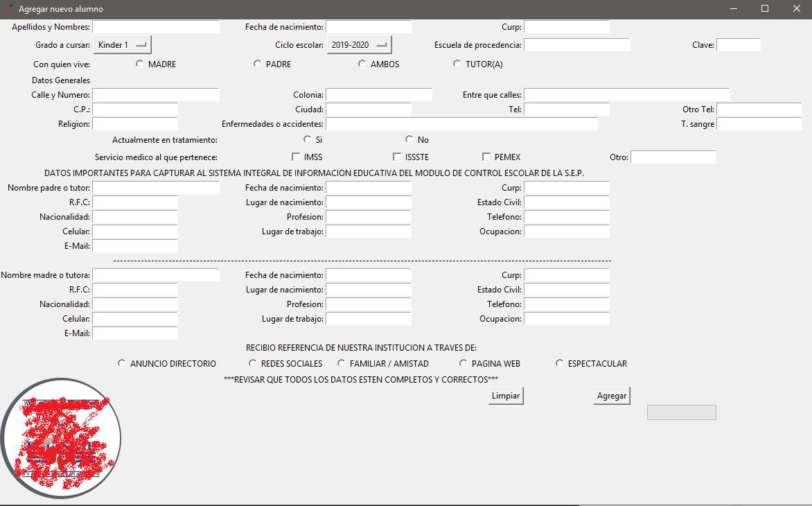
Task: Click the application icon in title bar
Action: click(9, 9)
